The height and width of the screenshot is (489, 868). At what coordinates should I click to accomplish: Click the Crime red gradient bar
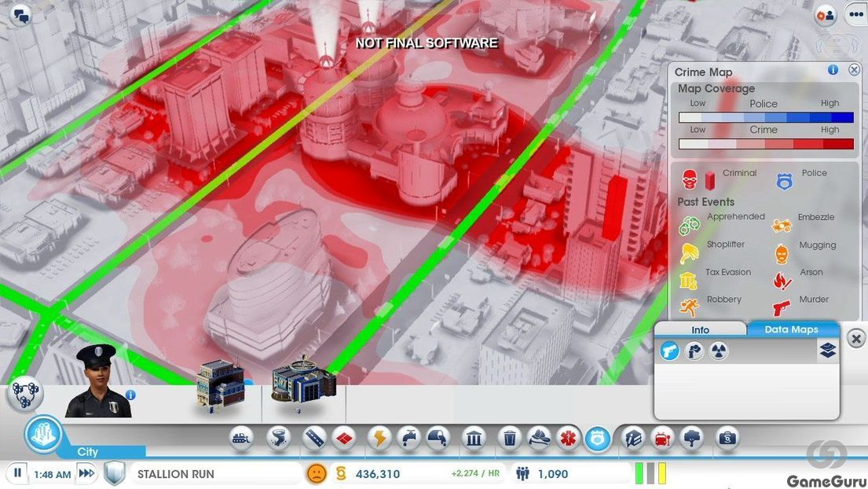point(766,143)
